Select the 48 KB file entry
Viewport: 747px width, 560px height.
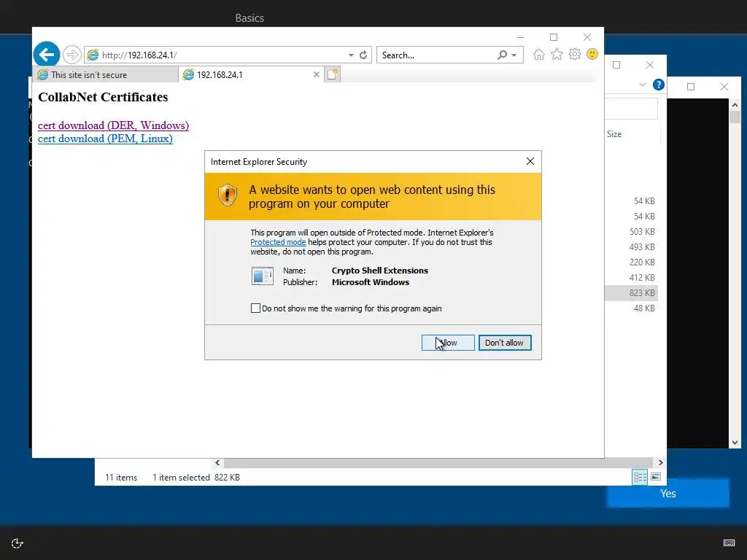[644, 308]
